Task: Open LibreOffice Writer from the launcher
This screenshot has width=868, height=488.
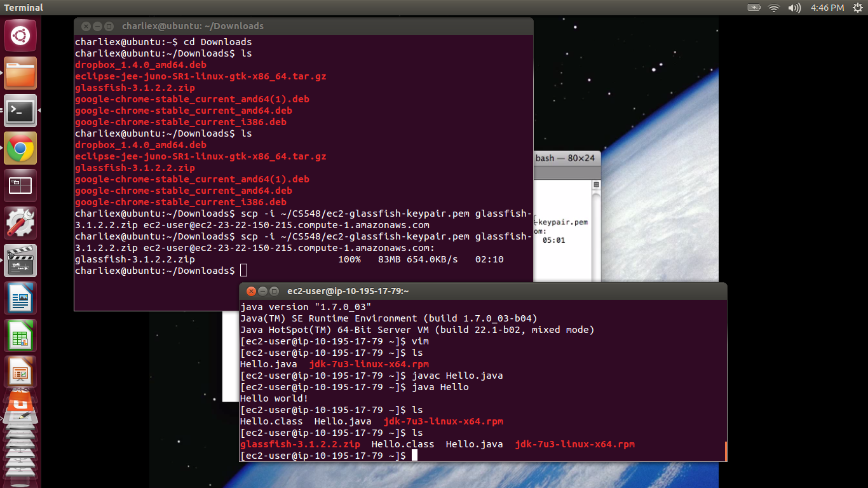Action: point(20,297)
